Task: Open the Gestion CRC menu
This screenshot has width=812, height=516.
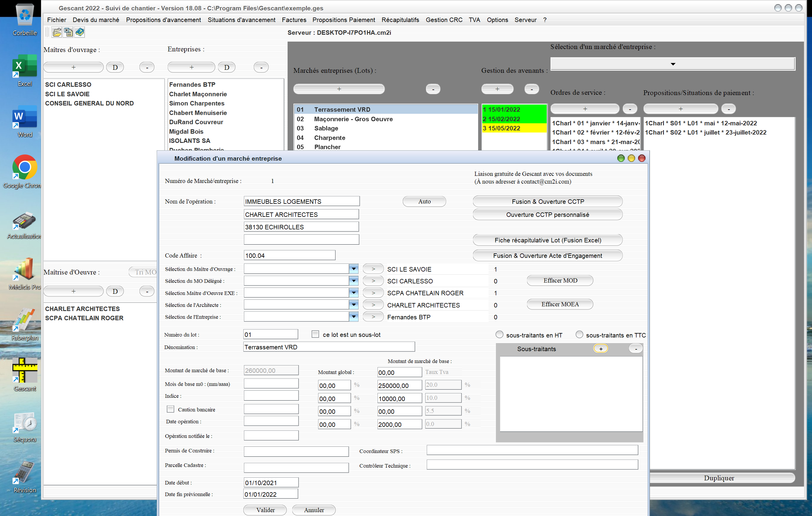Action: coord(444,20)
